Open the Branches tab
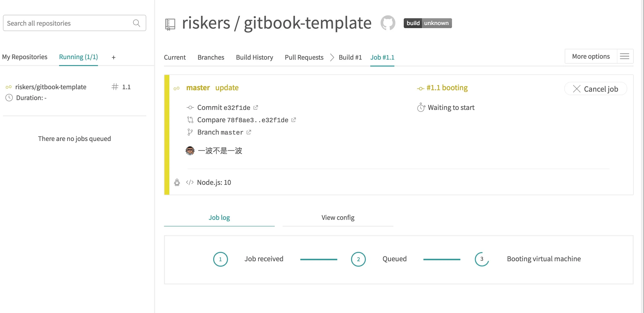The width and height of the screenshot is (644, 313). [x=211, y=57]
